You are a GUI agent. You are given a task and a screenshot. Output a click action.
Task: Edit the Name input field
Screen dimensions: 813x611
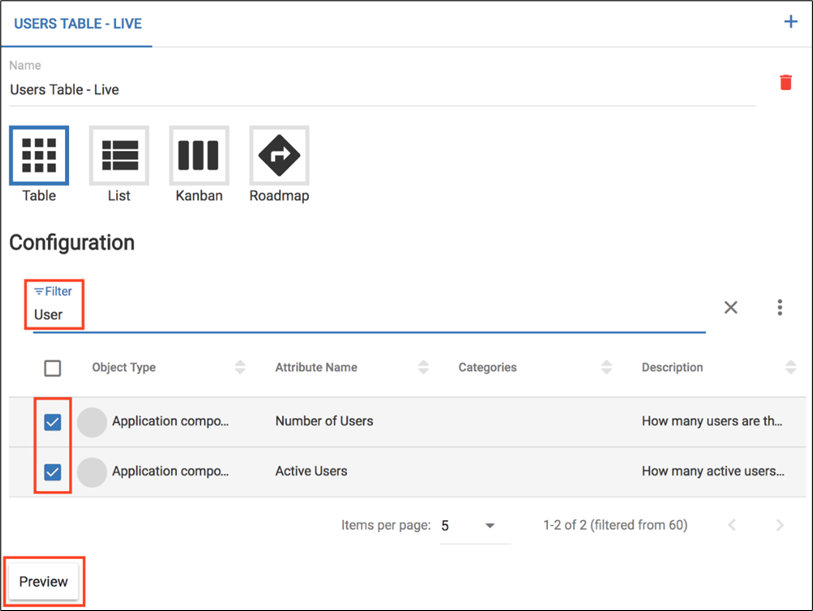380,89
